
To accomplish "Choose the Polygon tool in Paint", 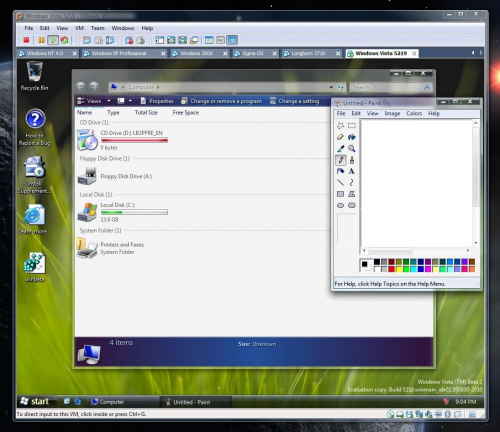I will pyautogui.click(x=352, y=194).
